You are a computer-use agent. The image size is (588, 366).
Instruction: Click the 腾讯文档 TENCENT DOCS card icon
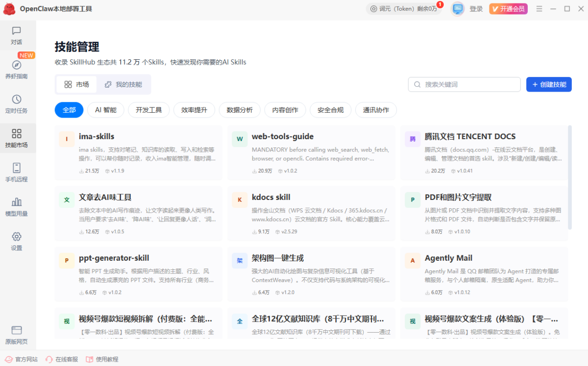(413, 139)
